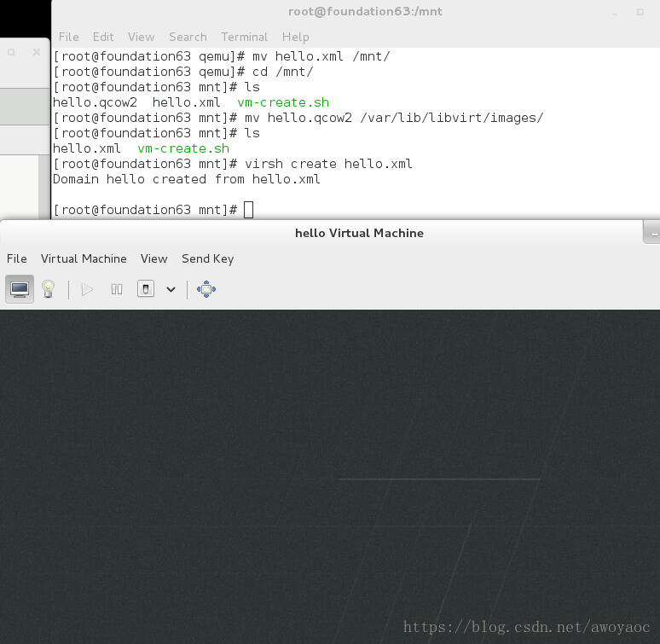Minimize the terminal window
Viewport: 660px width, 644px height.
[615, 13]
